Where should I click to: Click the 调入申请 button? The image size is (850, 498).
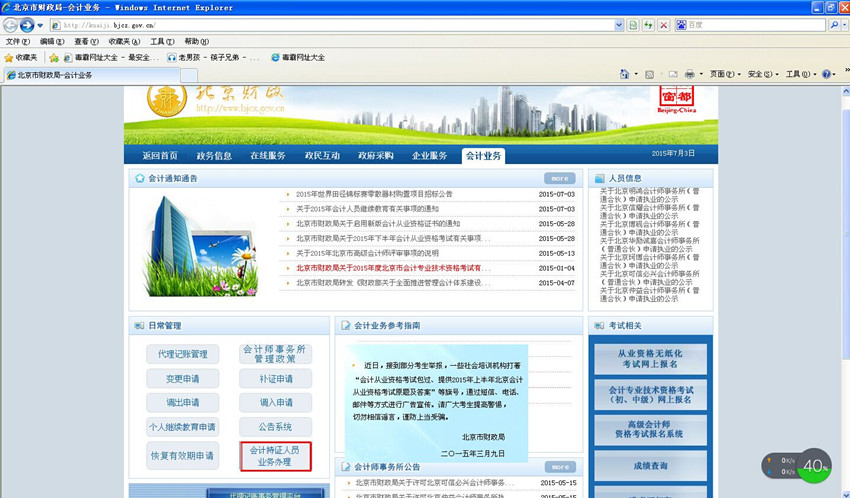(275, 403)
